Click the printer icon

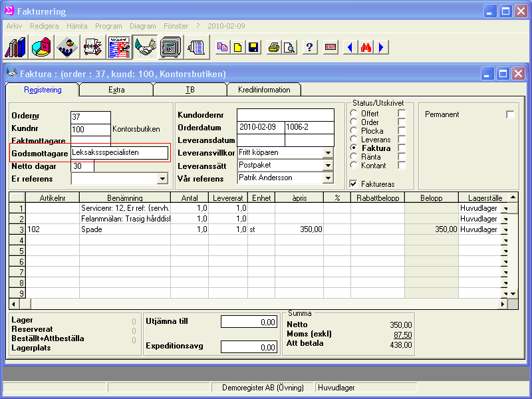coord(273,48)
